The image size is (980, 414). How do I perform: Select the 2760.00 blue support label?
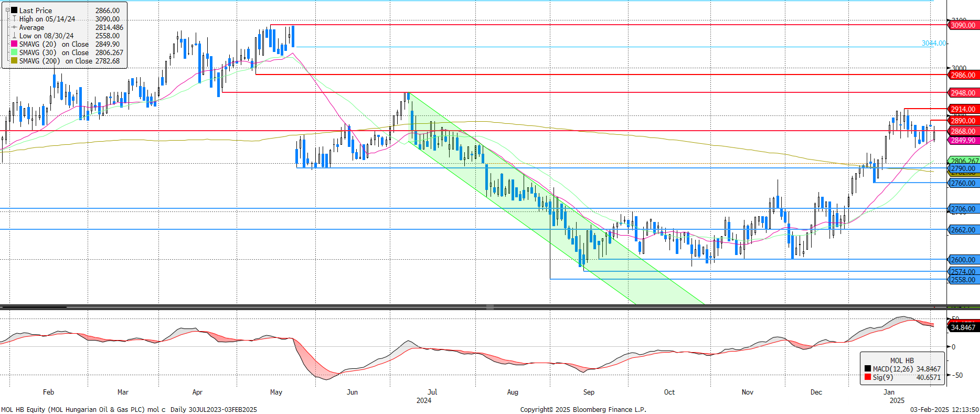pos(963,183)
